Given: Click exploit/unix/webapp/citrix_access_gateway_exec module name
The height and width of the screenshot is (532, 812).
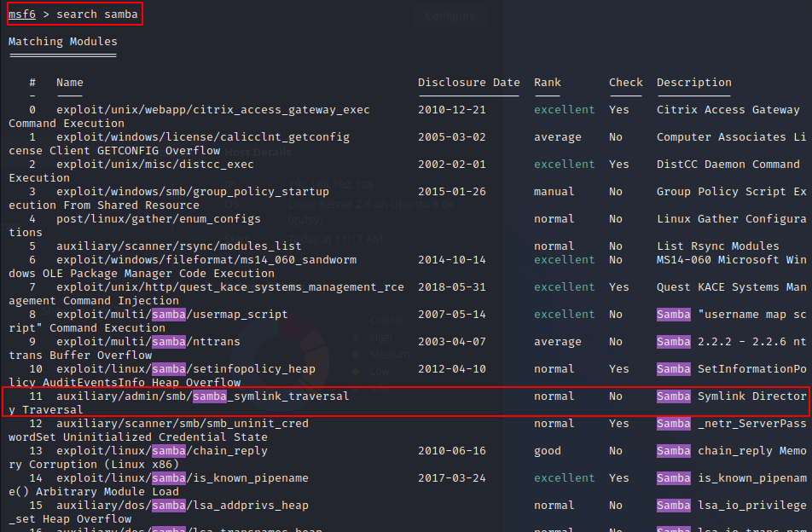Looking at the screenshot, I should 213,110.
